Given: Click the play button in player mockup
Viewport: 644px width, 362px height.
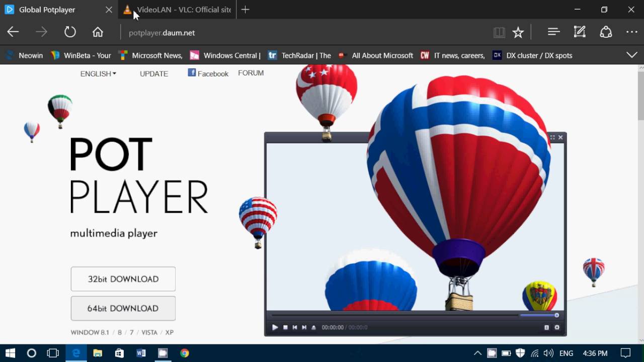Looking at the screenshot, I should coord(275,327).
